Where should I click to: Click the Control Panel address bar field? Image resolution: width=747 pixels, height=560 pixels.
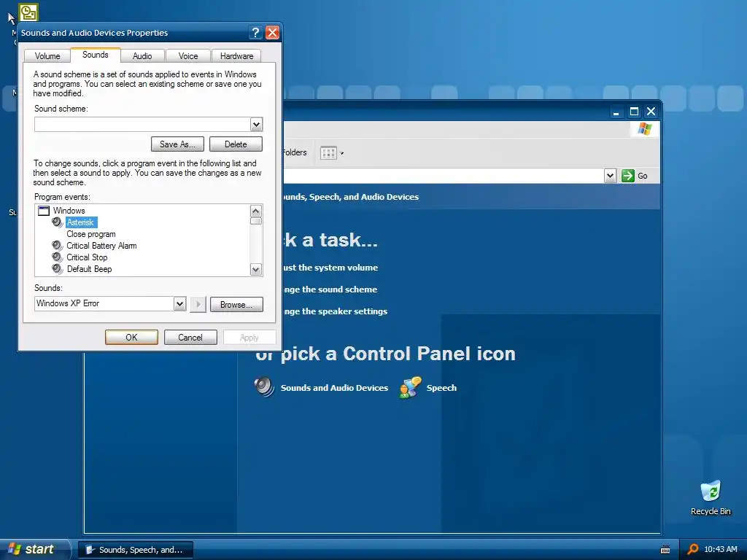click(x=443, y=176)
